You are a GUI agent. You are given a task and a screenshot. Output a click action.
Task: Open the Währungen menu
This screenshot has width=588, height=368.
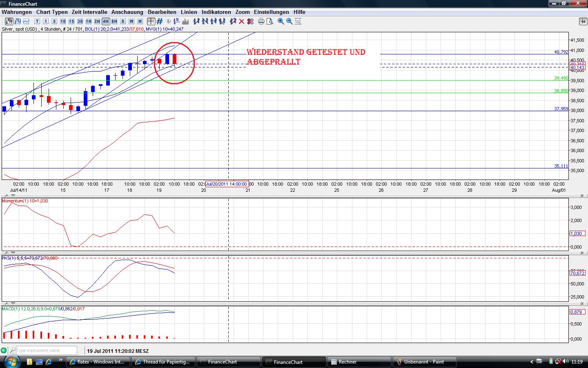[17, 12]
